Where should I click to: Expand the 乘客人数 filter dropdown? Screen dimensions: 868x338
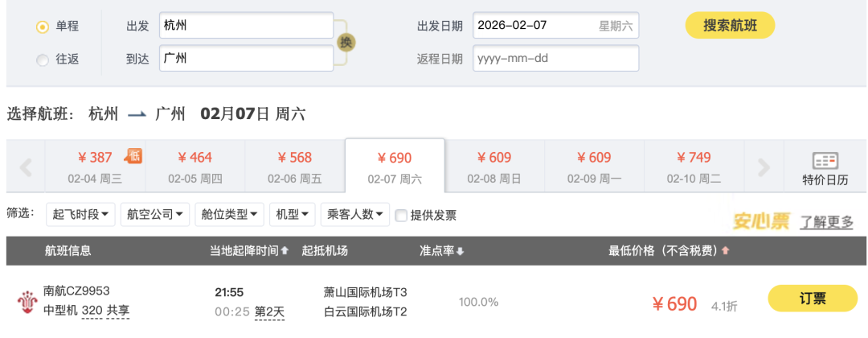coord(355,214)
